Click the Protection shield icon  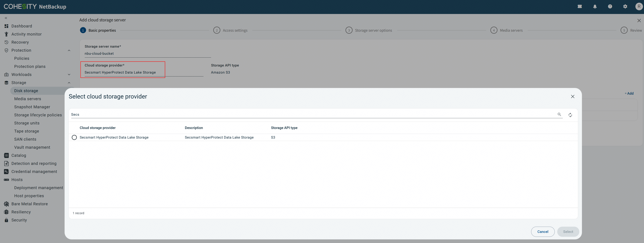(7, 50)
